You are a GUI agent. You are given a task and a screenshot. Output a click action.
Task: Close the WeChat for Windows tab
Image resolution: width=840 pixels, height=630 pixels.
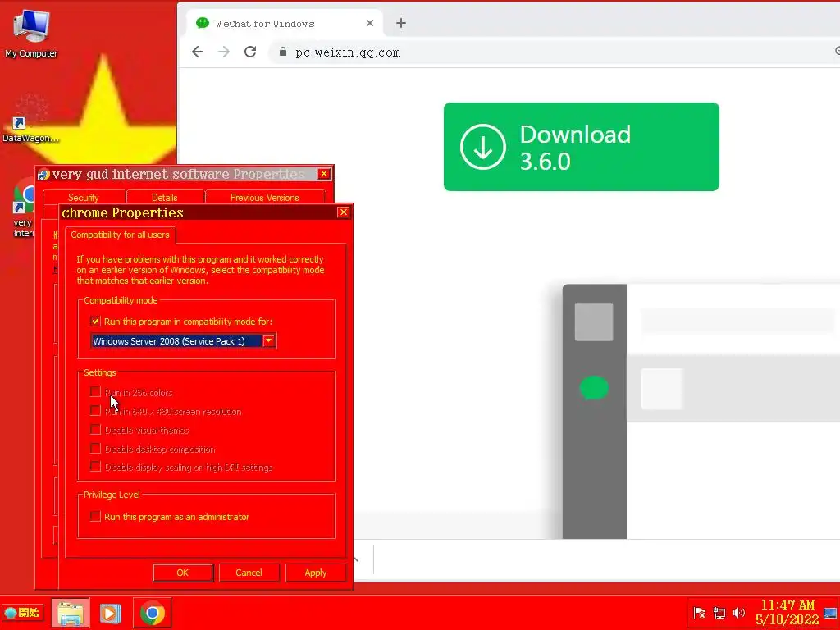coord(370,23)
